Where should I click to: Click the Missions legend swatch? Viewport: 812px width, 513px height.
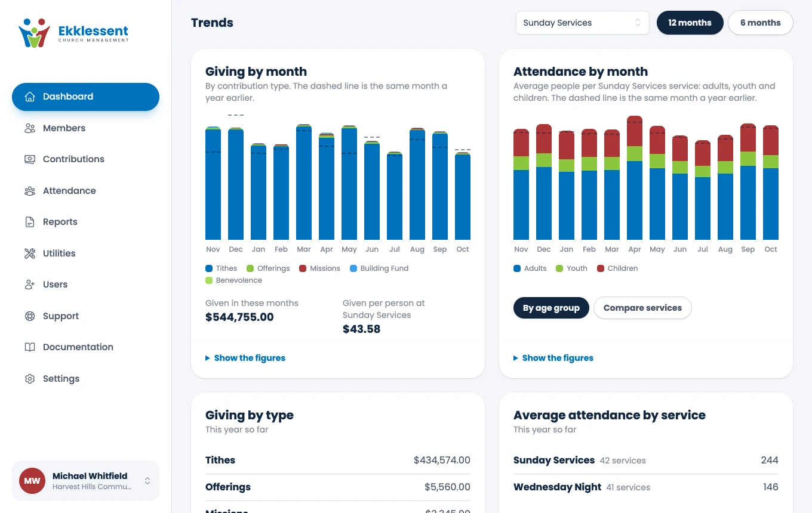click(303, 268)
